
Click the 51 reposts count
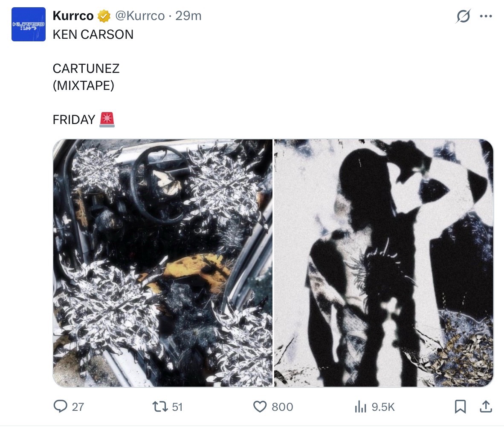coord(177,407)
